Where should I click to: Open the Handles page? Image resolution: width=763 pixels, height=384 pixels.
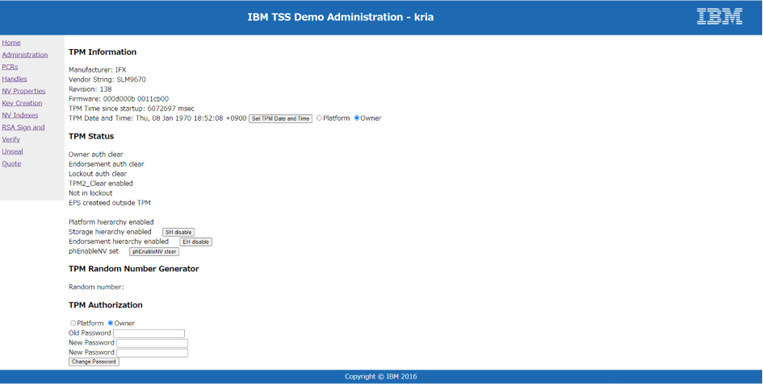click(x=15, y=79)
